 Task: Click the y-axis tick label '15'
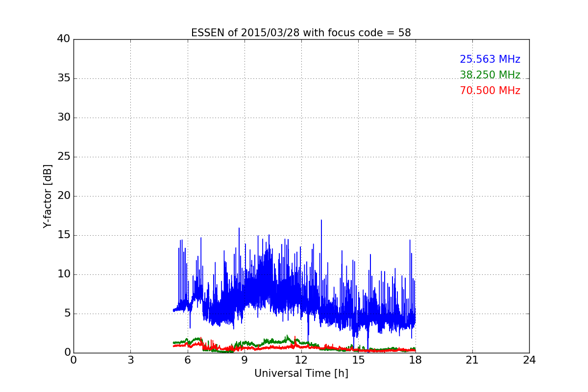click(x=64, y=235)
